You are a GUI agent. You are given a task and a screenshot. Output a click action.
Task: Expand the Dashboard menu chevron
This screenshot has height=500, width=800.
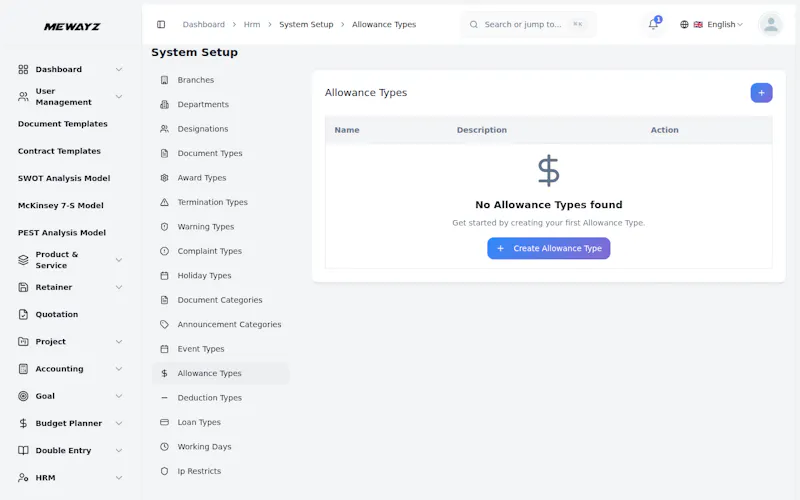click(119, 69)
